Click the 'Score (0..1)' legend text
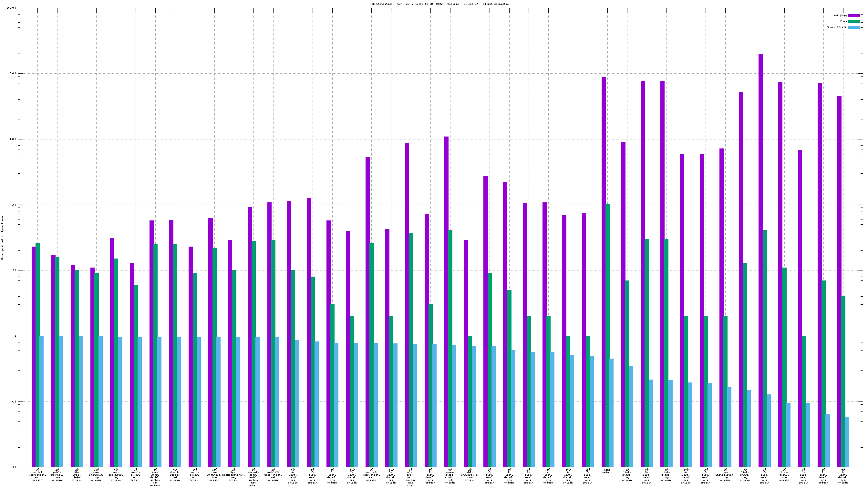The width and height of the screenshot is (868, 488). coord(836,27)
